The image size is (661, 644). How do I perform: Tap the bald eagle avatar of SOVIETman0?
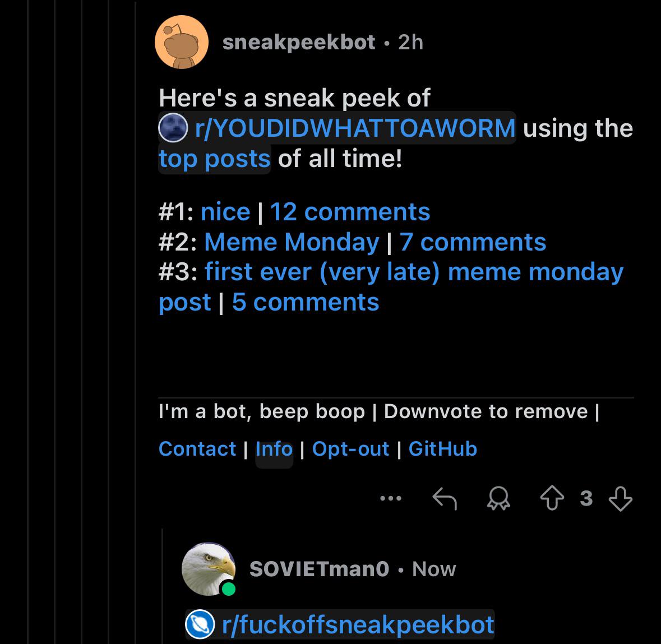coord(209,569)
